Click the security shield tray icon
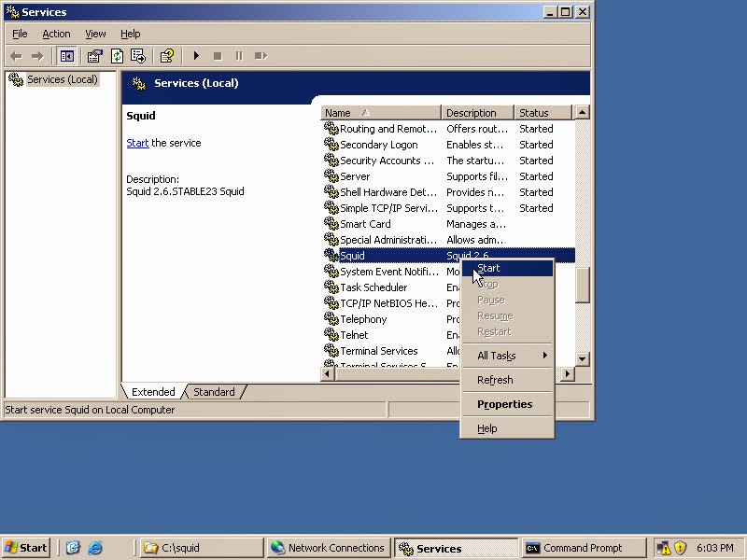This screenshot has width=747, height=560. point(680,548)
